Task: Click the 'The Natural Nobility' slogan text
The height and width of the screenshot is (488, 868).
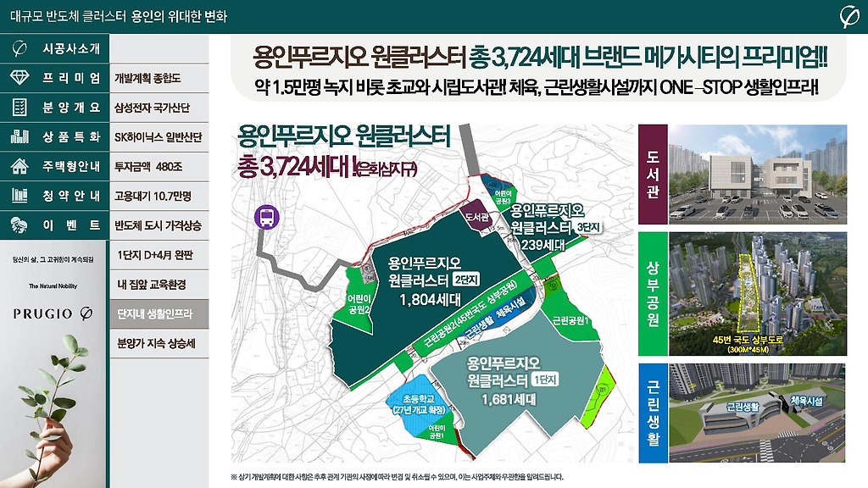Action: [x=53, y=286]
